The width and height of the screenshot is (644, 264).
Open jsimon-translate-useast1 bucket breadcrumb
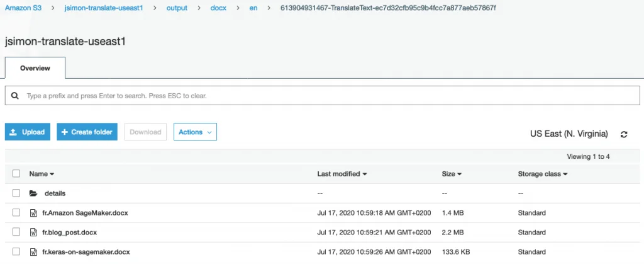104,8
